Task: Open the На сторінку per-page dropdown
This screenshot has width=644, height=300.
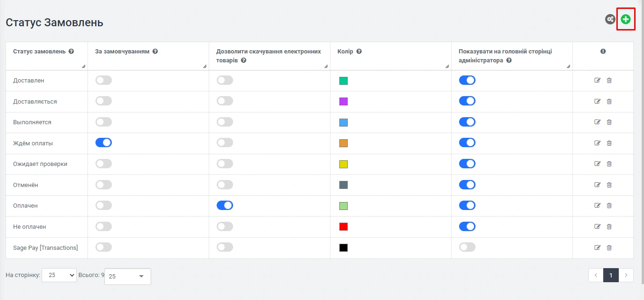Action: (x=59, y=275)
